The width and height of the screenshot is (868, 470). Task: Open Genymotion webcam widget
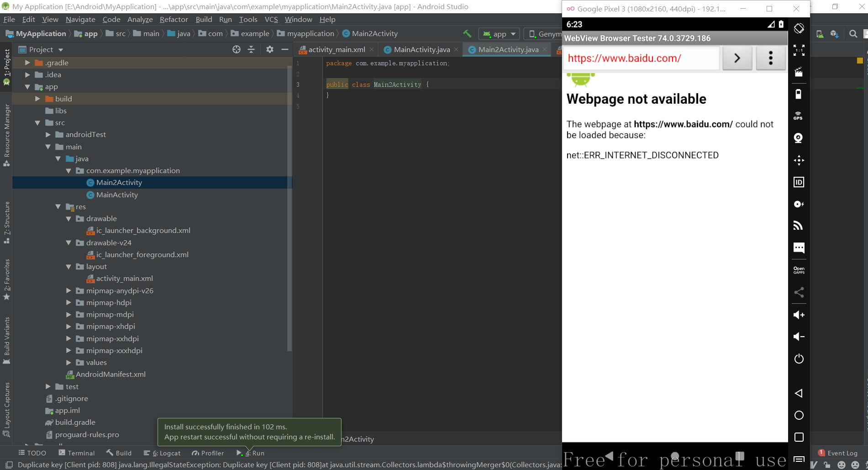coord(799,138)
